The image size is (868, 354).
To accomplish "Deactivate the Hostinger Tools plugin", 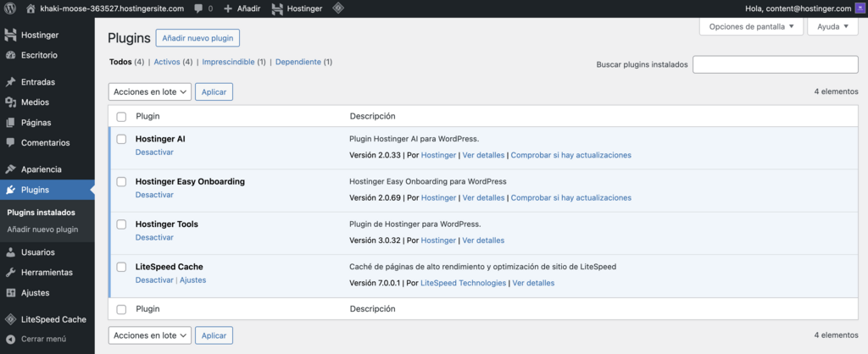I will tap(154, 237).
